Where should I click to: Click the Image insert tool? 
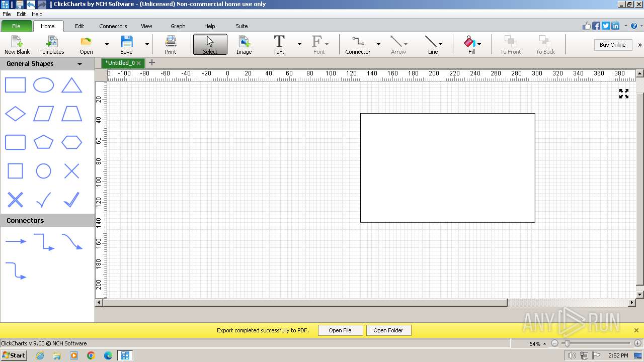click(244, 45)
